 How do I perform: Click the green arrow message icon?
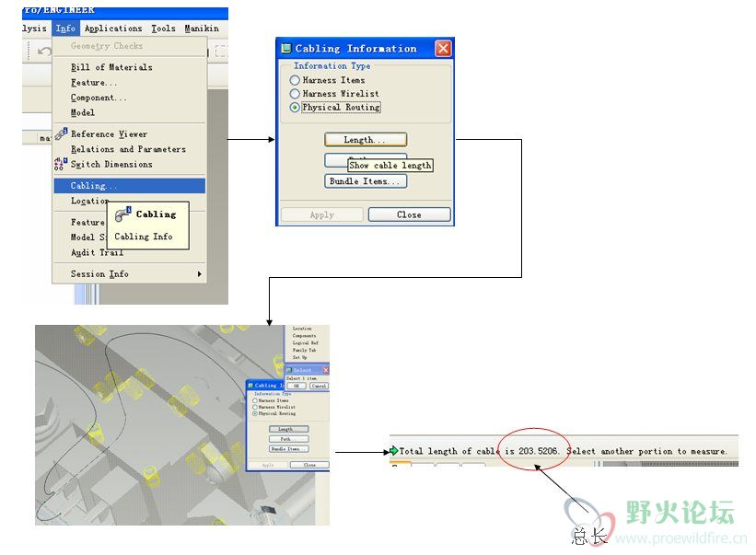click(x=393, y=451)
